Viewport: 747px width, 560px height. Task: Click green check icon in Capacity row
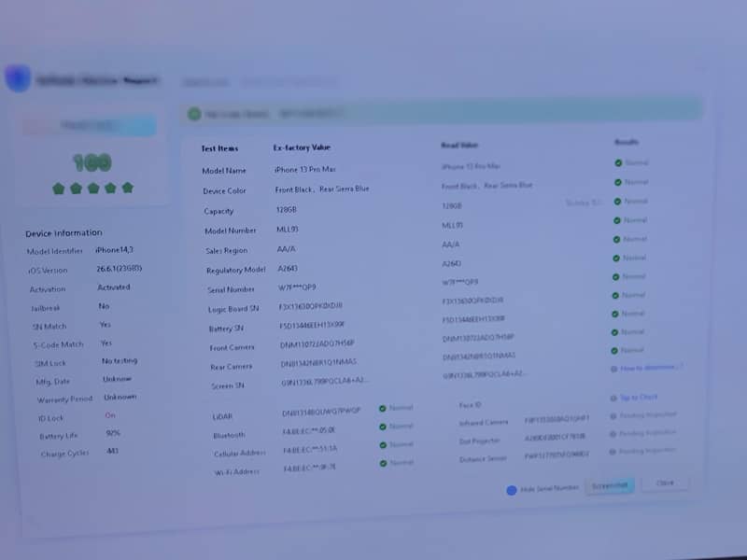[x=617, y=202]
